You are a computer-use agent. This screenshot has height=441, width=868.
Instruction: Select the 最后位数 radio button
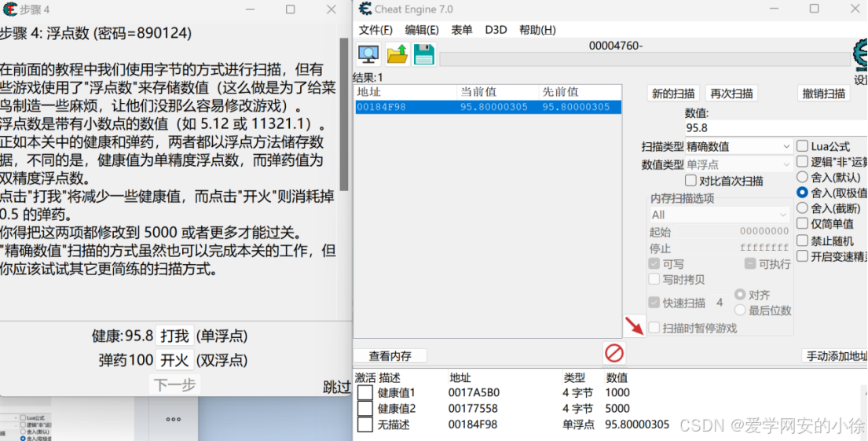click(x=740, y=311)
